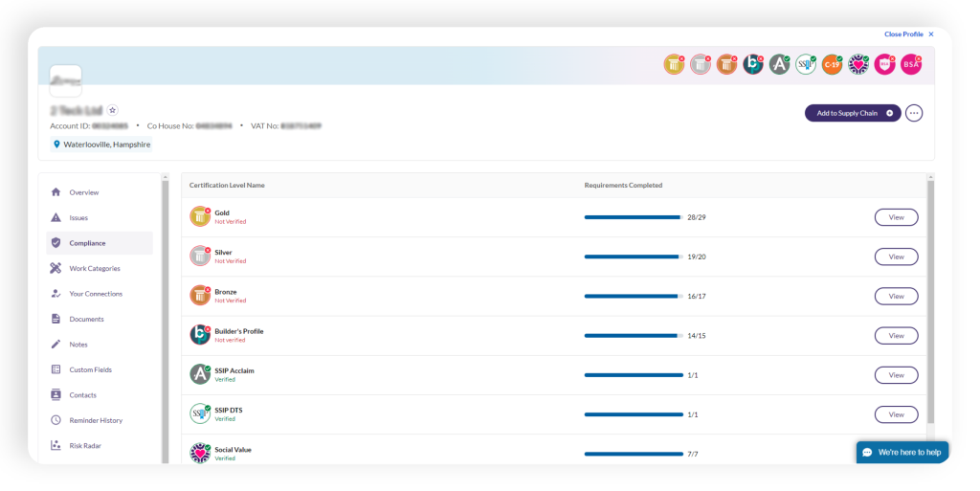The width and height of the screenshot is (980, 491).
Task: Toggle the favourite star beside company name
Action: click(112, 110)
